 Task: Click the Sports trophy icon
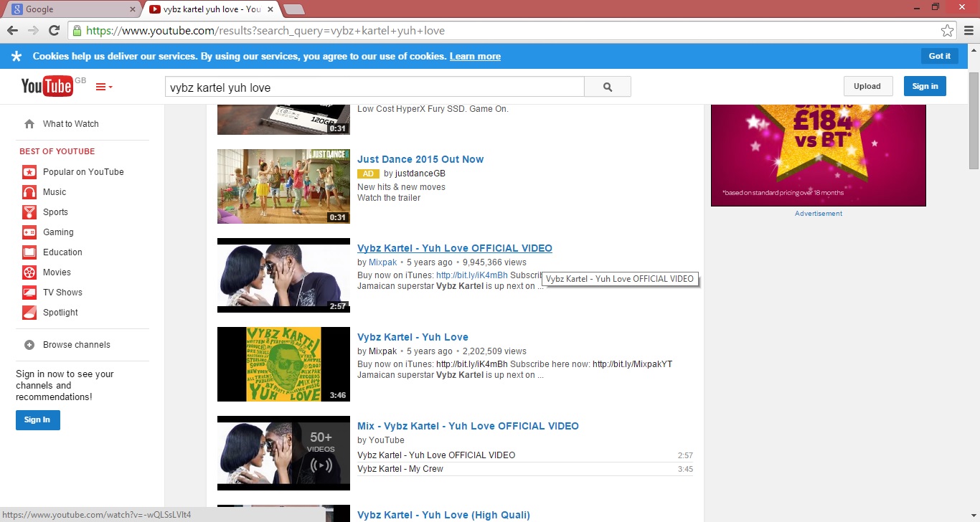pos(29,212)
